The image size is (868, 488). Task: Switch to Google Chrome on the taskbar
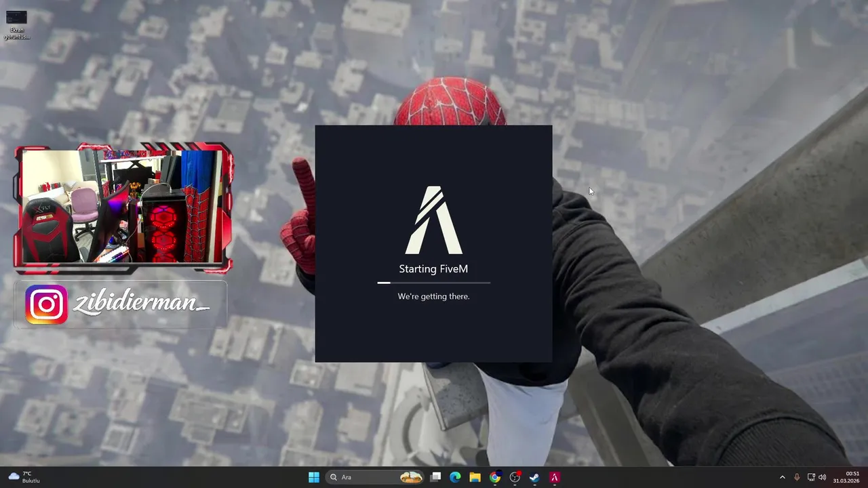(495, 477)
